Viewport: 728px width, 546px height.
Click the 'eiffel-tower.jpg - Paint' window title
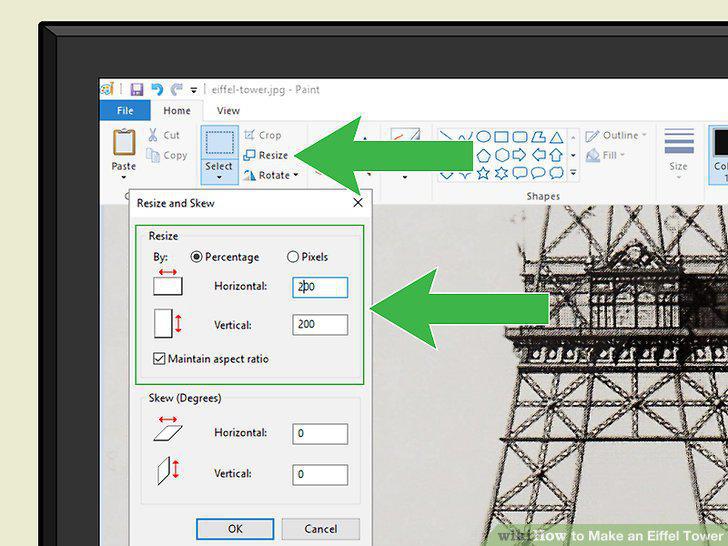pos(266,90)
